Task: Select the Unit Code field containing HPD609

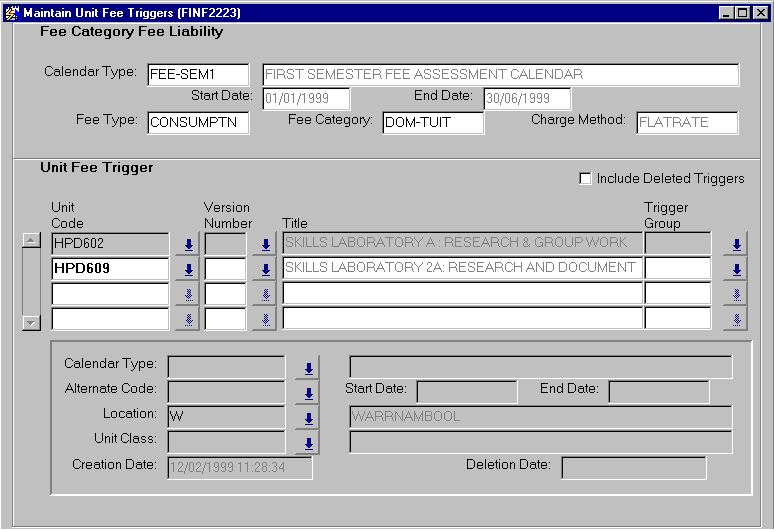Action: coord(110,269)
